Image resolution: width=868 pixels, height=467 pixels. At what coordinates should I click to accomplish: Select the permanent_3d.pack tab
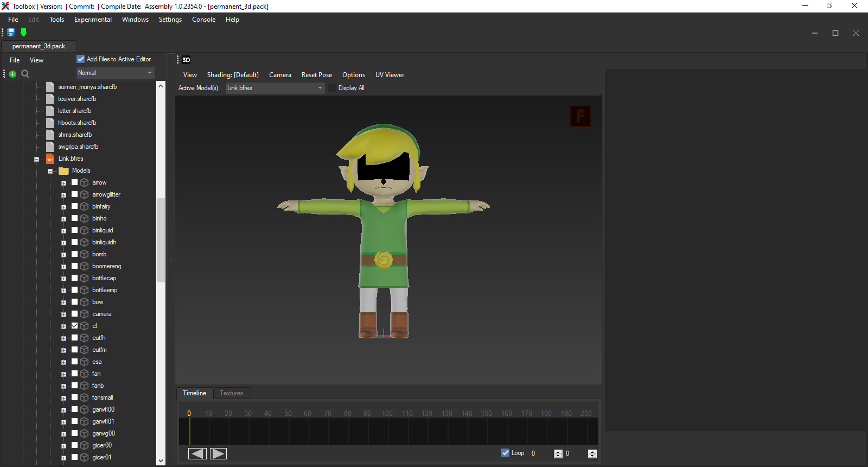click(39, 46)
